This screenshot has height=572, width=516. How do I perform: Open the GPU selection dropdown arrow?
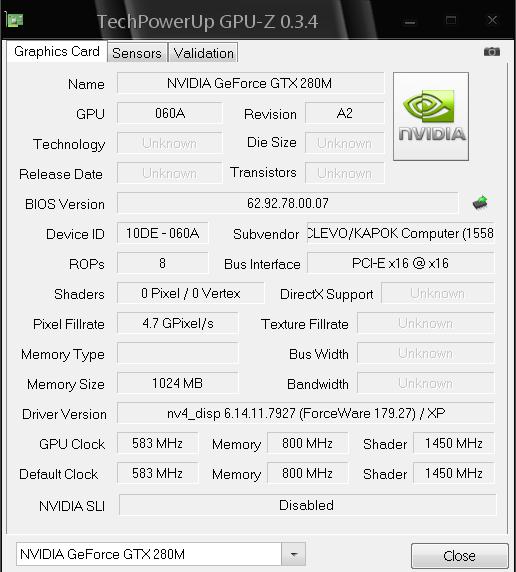[x=293, y=554]
